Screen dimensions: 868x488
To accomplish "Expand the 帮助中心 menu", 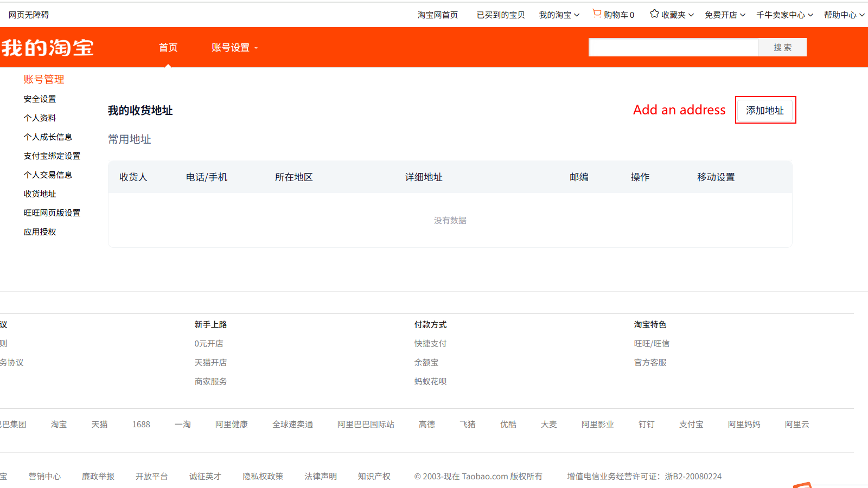I will (x=844, y=15).
